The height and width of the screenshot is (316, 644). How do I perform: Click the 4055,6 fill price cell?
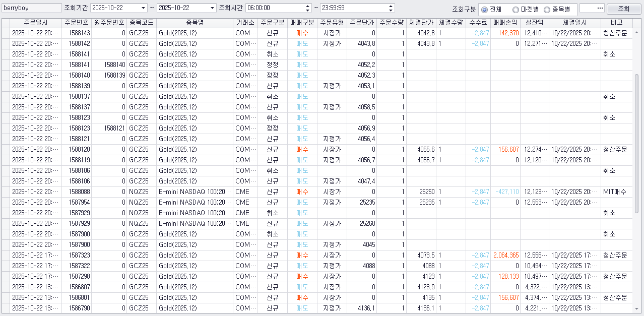(421, 149)
